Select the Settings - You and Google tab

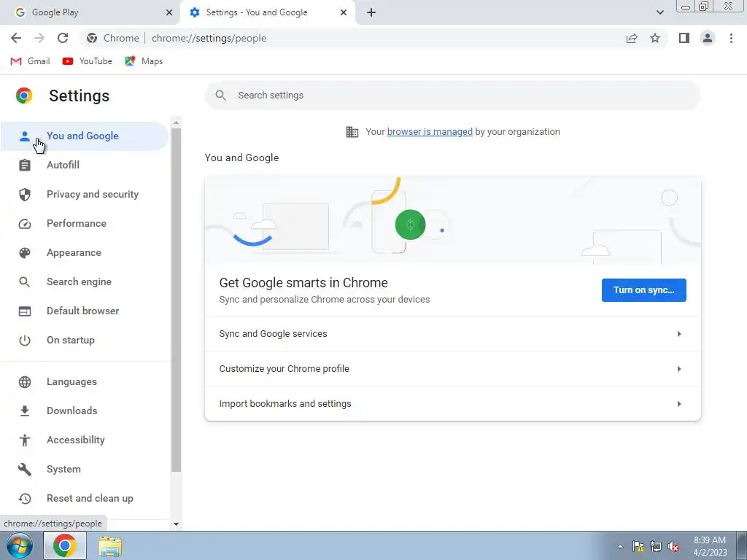[267, 12]
